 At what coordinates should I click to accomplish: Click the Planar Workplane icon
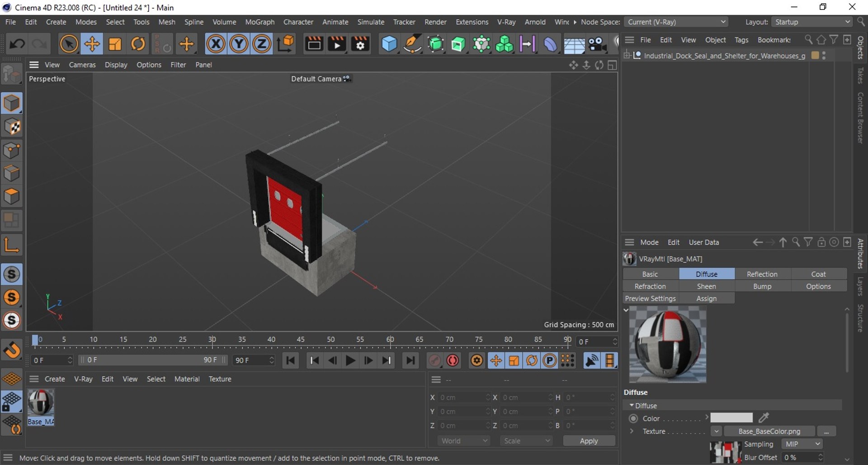(12, 378)
